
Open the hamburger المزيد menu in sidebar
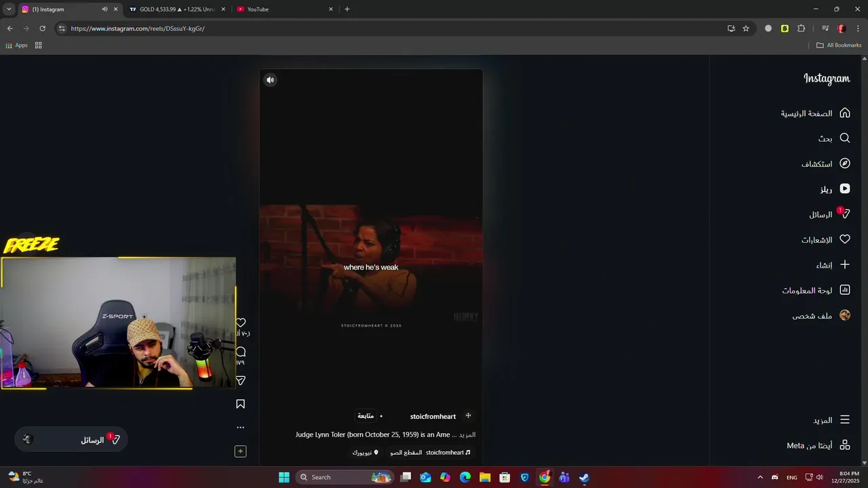(831, 420)
